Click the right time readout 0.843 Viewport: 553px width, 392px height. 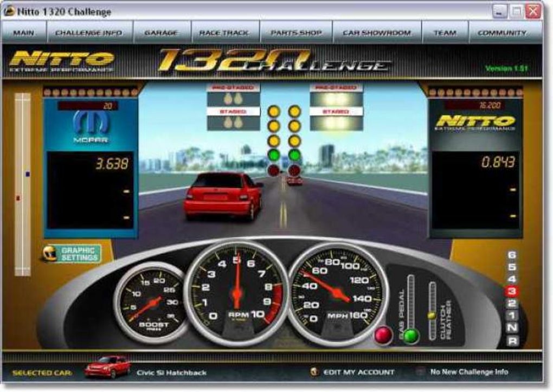(x=498, y=162)
